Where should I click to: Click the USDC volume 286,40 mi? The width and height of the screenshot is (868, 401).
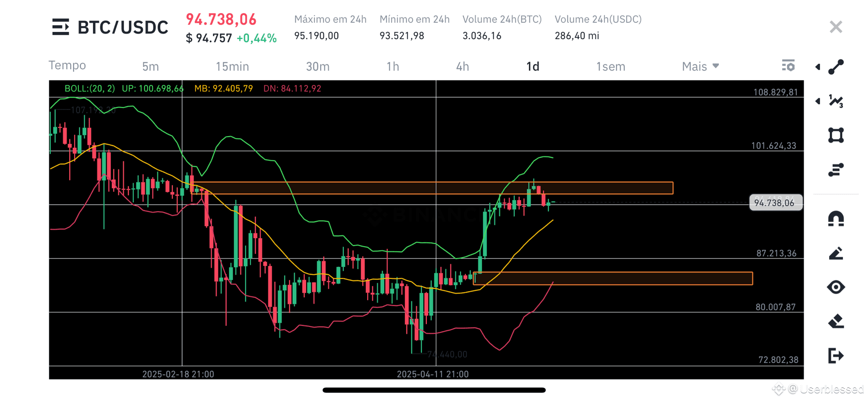point(577,36)
